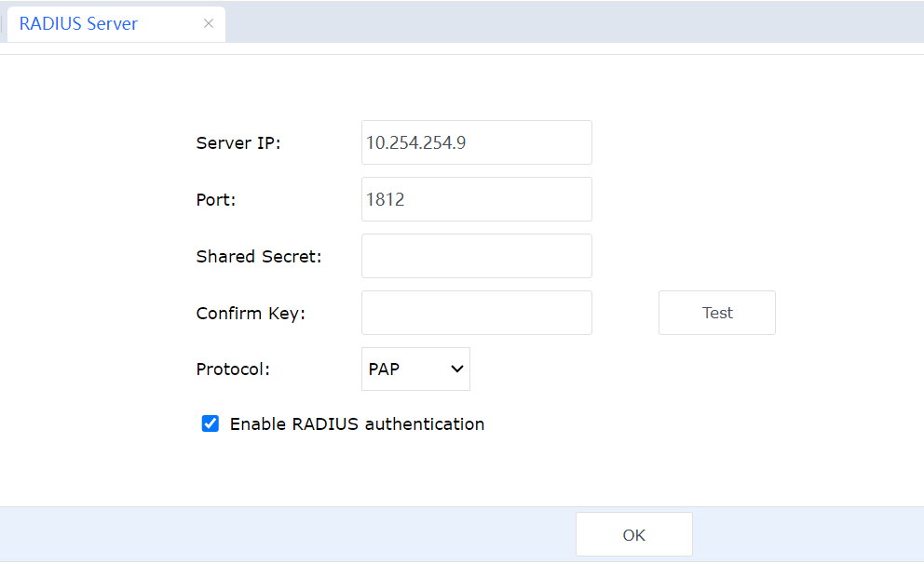Close the RADIUS Server tab
Viewport: 924px width, 564px height.
[x=209, y=24]
